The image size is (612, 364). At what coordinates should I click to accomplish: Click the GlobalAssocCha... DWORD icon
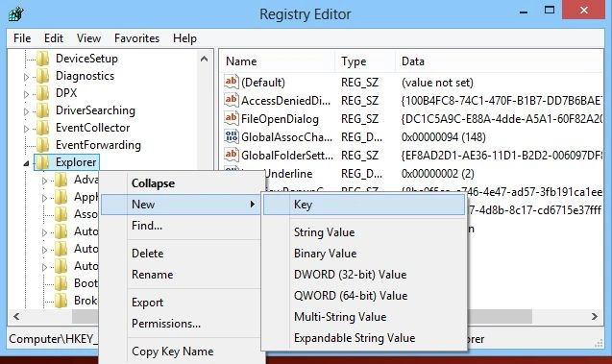231,136
